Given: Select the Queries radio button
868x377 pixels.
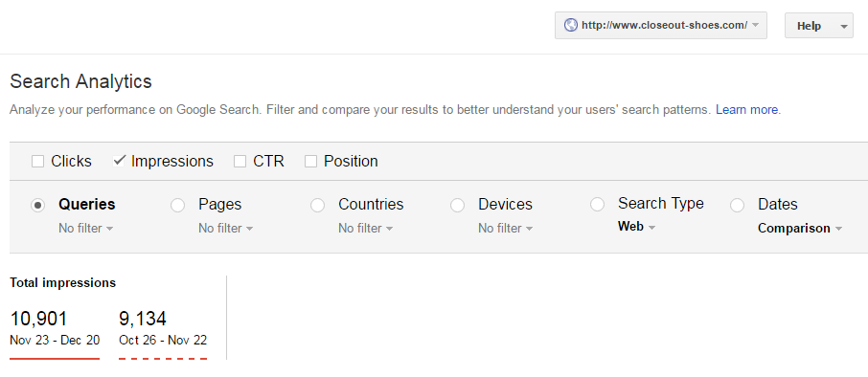Looking at the screenshot, I should coord(37,205).
